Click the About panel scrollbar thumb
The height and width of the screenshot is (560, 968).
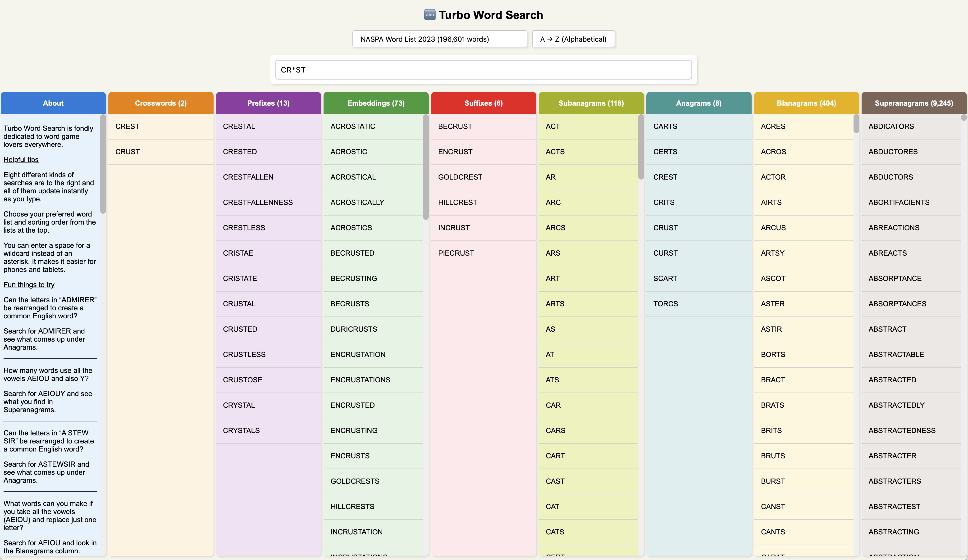(103, 164)
